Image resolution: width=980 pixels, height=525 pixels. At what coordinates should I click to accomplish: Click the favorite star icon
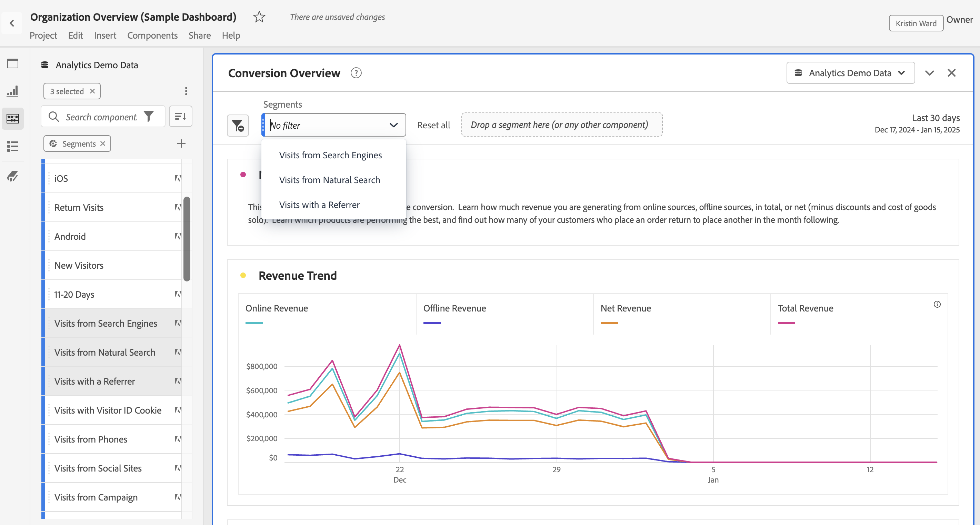[259, 17]
